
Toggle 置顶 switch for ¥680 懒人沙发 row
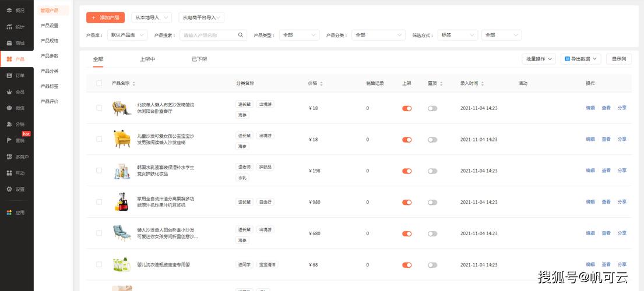432,233
